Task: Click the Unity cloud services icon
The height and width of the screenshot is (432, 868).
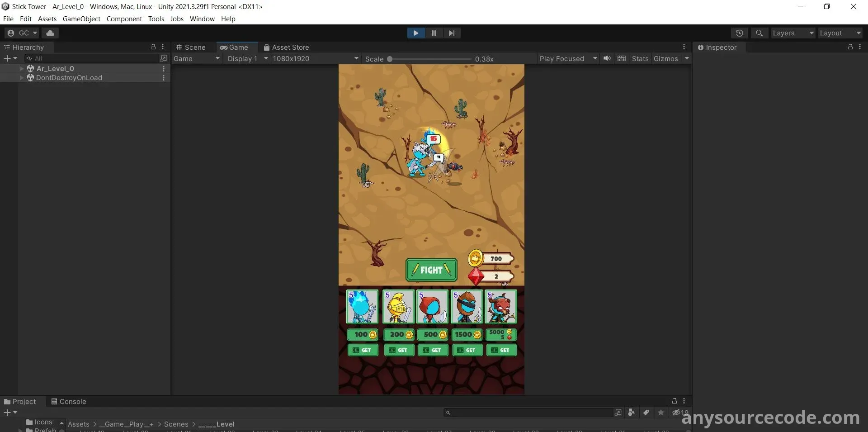Action: click(50, 33)
